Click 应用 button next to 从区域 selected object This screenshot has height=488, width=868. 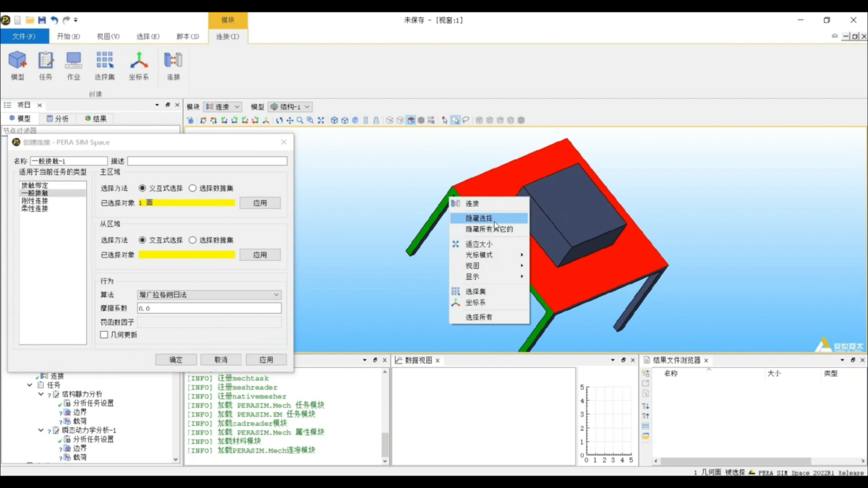coord(260,254)
